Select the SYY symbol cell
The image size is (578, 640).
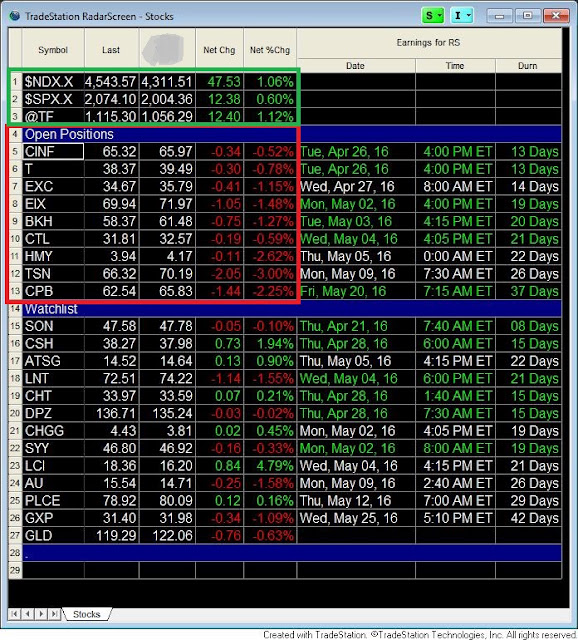coord(53,448)
